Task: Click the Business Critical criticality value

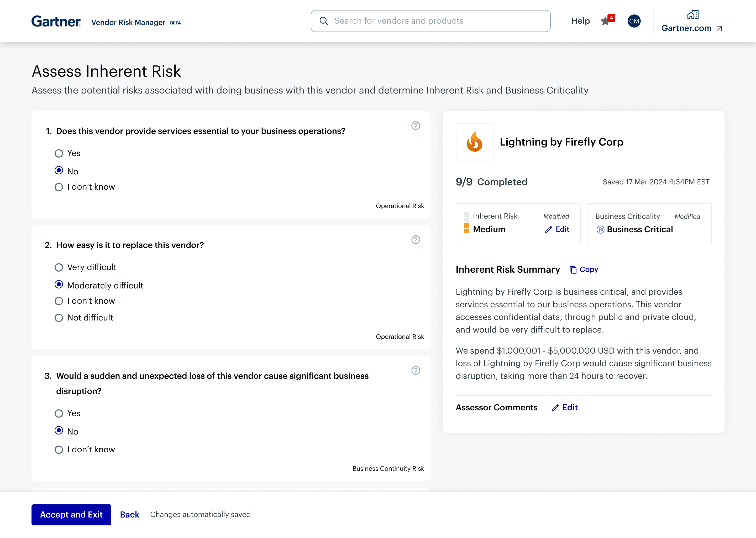Action: click(640, 229)
